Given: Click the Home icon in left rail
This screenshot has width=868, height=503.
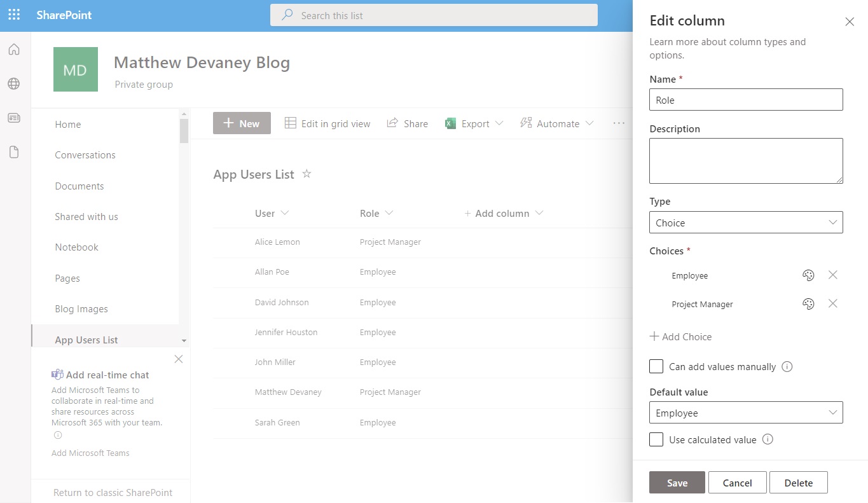Looking at the screenshot, I should pos(14,50).
